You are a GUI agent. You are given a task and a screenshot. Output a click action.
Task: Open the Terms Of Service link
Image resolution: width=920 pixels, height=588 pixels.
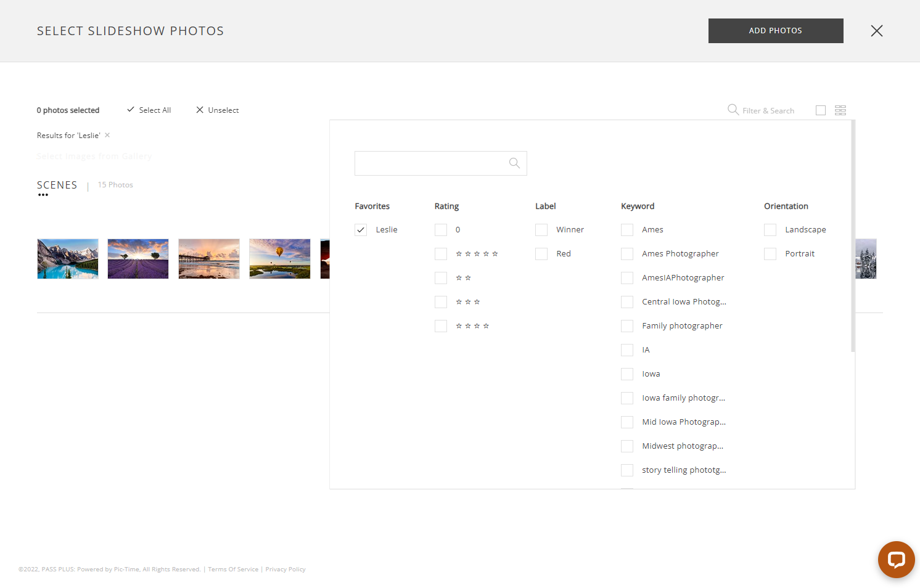[233, 570]
